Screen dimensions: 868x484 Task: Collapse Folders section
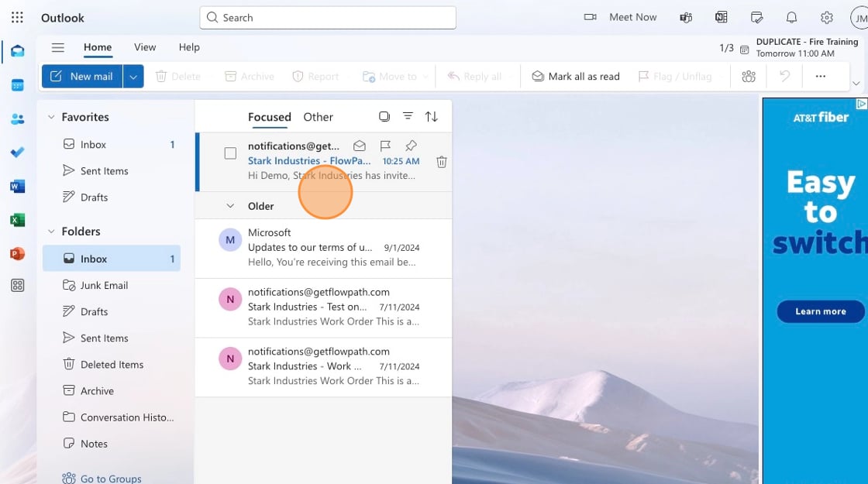(x=51, y=232)
